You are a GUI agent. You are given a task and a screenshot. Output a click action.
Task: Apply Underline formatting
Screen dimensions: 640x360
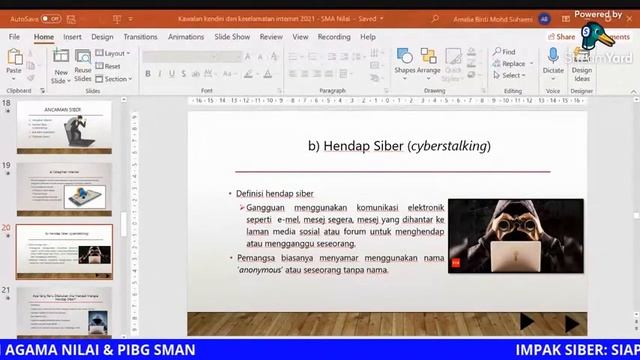(172, 74)
